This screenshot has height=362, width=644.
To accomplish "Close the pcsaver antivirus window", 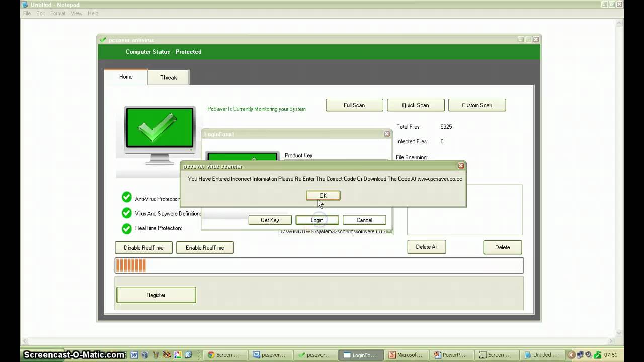I will point(536,39).
